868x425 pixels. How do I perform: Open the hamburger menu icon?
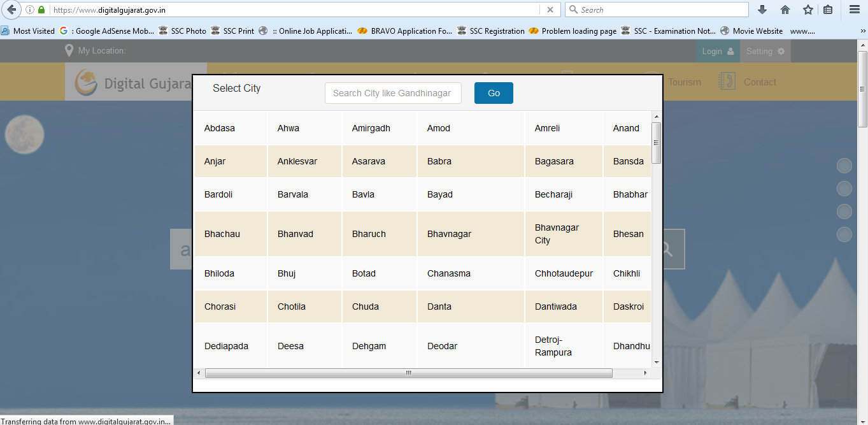click(853, 10)
